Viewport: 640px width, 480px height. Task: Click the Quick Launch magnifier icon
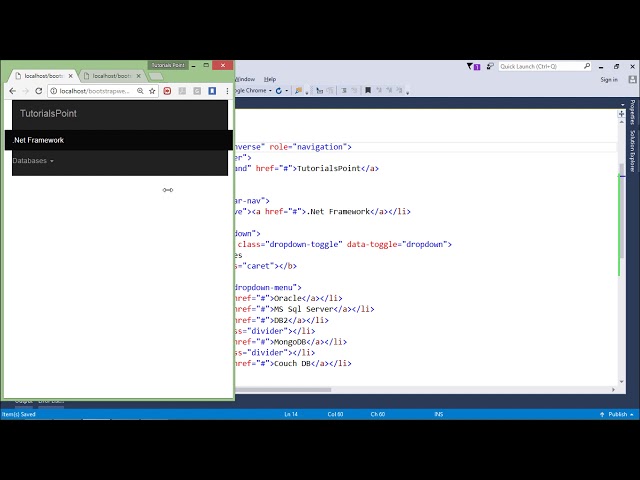click(x=587, y=66)
